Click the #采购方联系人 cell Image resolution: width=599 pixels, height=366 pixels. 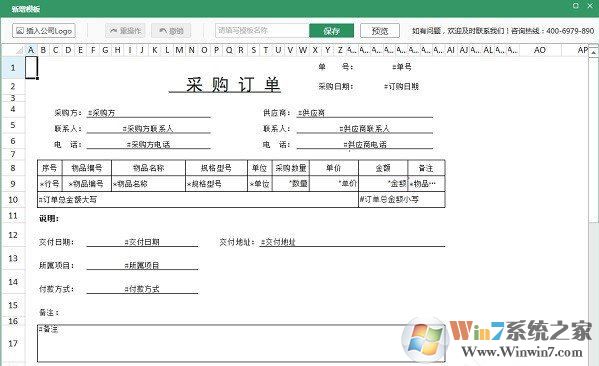149,129
